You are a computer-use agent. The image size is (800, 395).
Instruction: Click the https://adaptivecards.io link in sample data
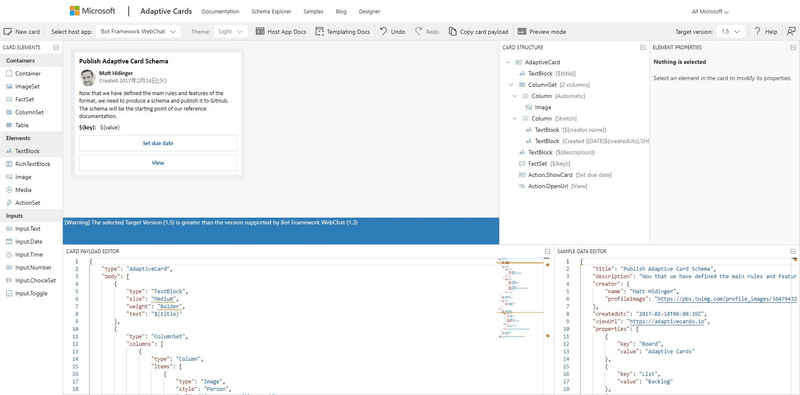pyautogui.click(x=666, y=322)
